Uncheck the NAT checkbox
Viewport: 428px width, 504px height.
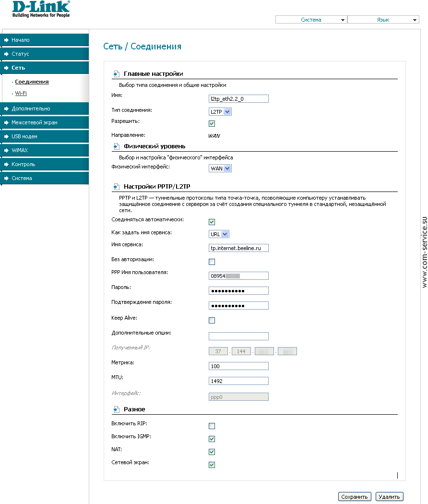coord(212,452)
